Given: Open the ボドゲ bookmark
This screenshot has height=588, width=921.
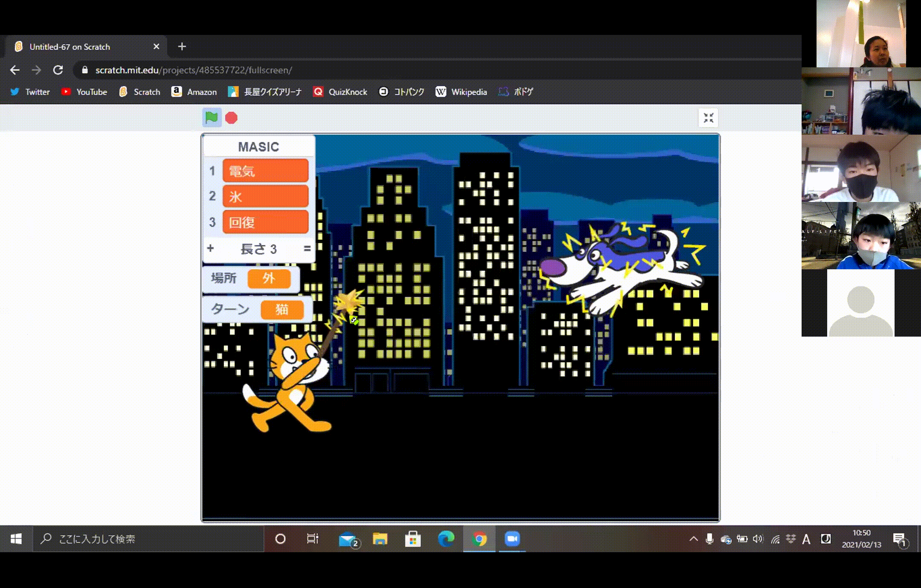Looking at the screenshot, I should [516, 92].
